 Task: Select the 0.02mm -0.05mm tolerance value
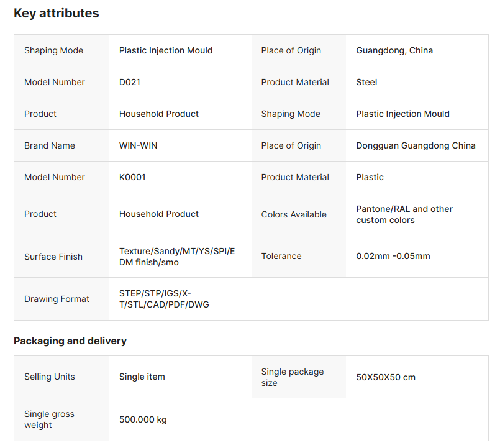pos(393,256)
